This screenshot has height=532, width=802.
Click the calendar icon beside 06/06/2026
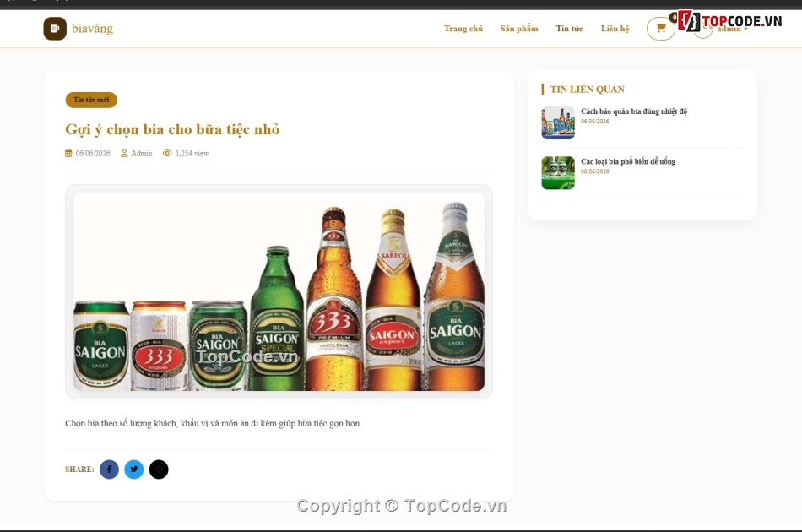[x=68, y=153]
